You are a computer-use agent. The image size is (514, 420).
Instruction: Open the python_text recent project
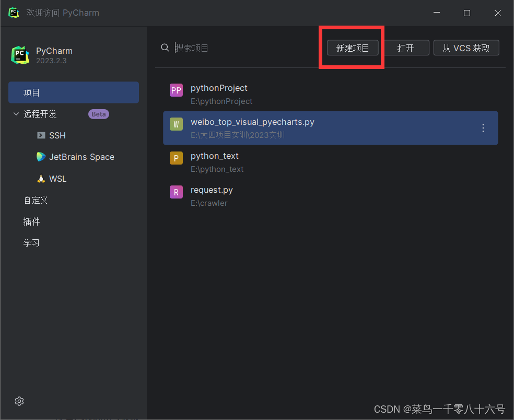pos(331,162)
